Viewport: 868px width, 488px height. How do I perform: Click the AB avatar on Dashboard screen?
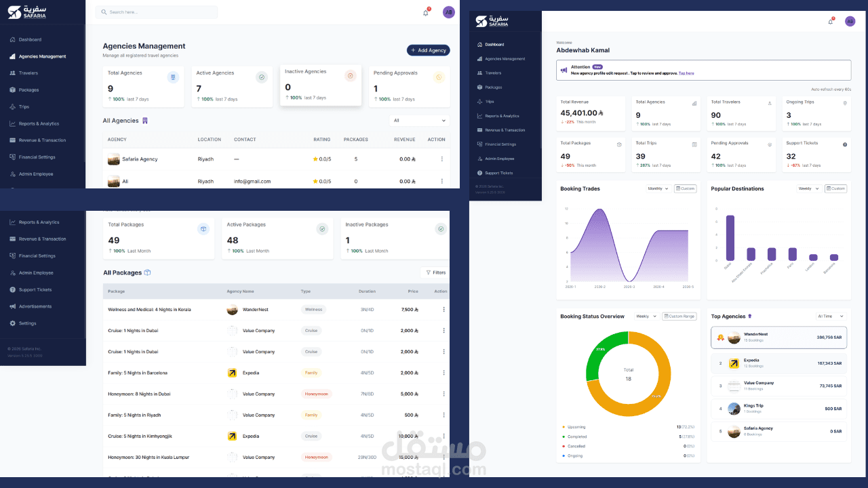pyautogui.click(x=850, y=21)
